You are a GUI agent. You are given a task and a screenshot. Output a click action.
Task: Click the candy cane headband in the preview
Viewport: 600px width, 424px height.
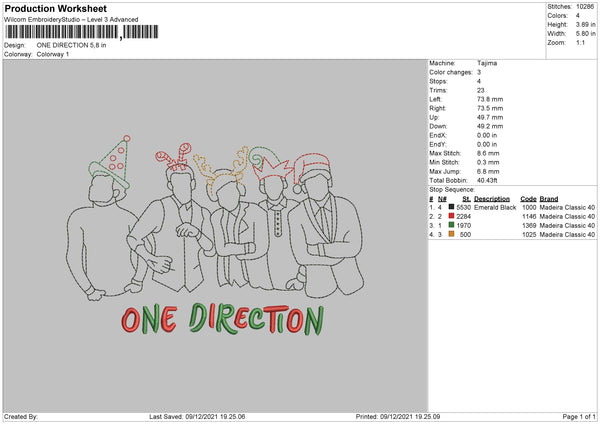coord(173,157)
